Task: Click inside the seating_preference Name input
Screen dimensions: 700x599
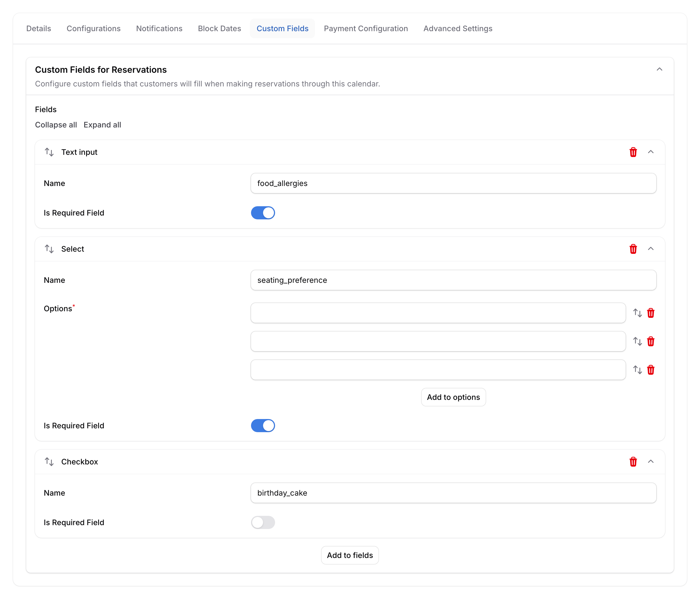Action: click(453, 280)
